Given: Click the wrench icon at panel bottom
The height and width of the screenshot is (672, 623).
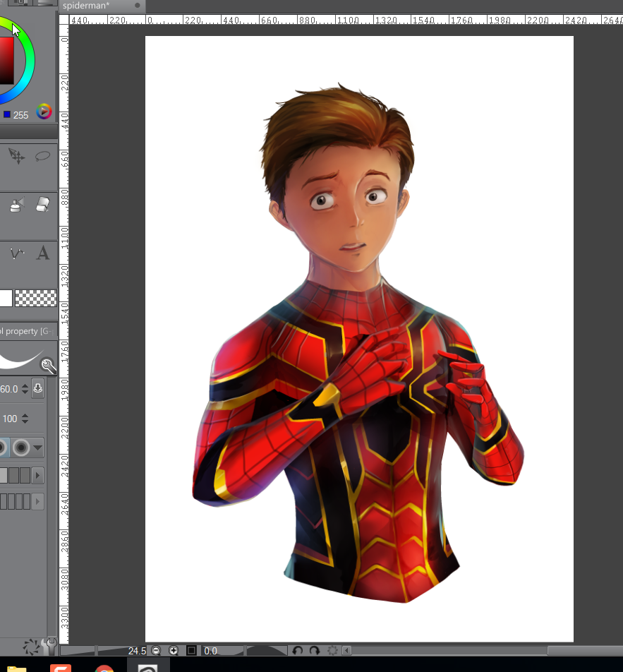Looking at the screenshot, I should click(51, 647).
